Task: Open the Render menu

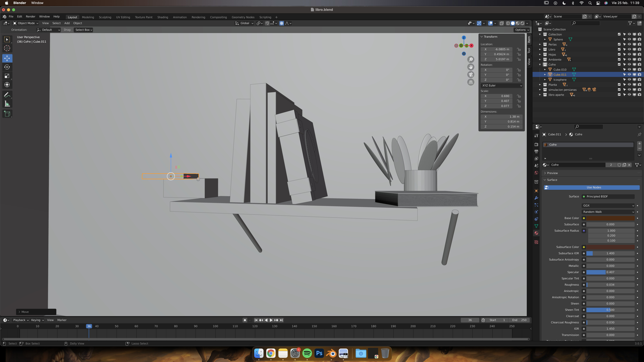Action: [30, 16]
